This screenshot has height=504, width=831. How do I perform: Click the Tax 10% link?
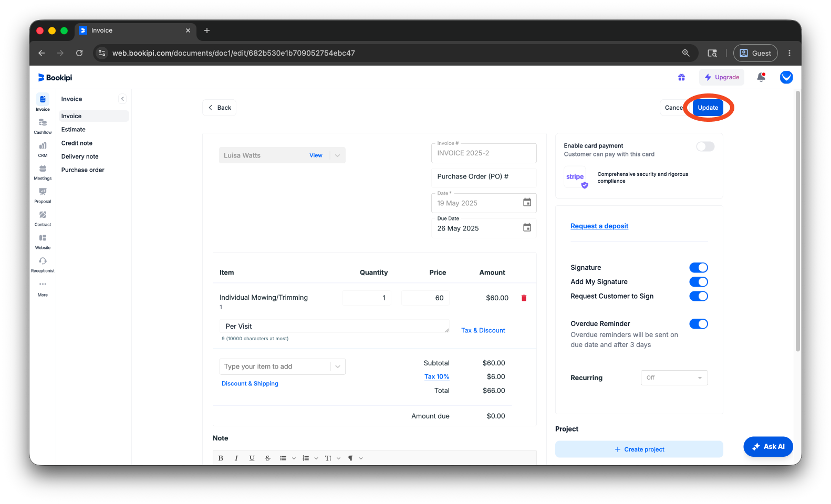pyautogui.click(x=437, y=377)
